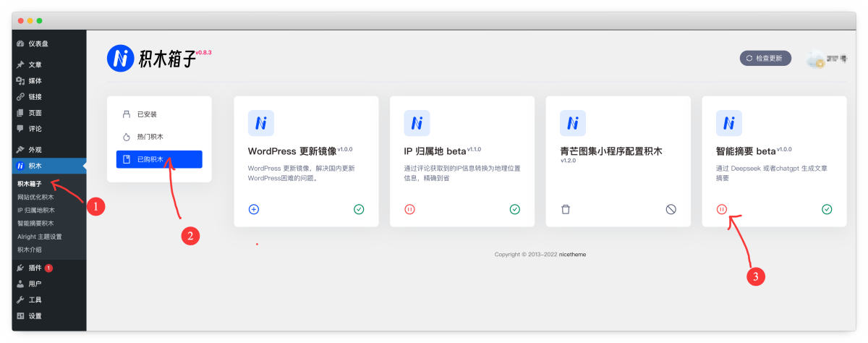
Task: Click the WordPress 更新镜像 card title
Action: point(292,152)
